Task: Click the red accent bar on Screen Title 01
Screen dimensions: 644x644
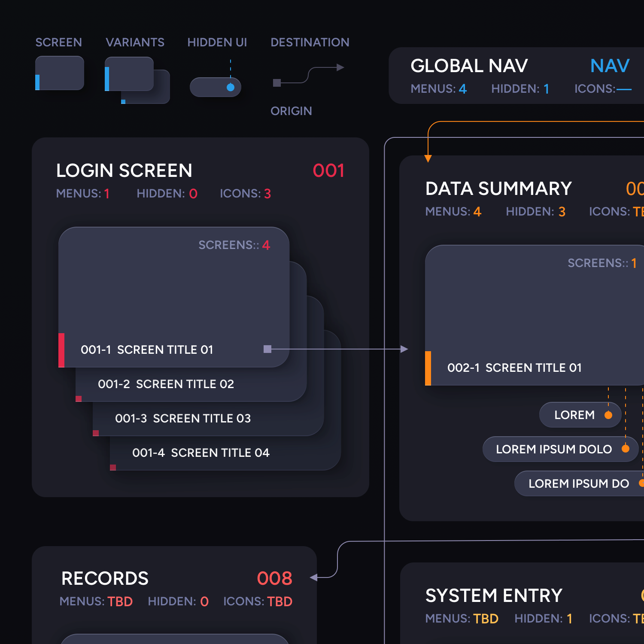Action: pos(62,349)
